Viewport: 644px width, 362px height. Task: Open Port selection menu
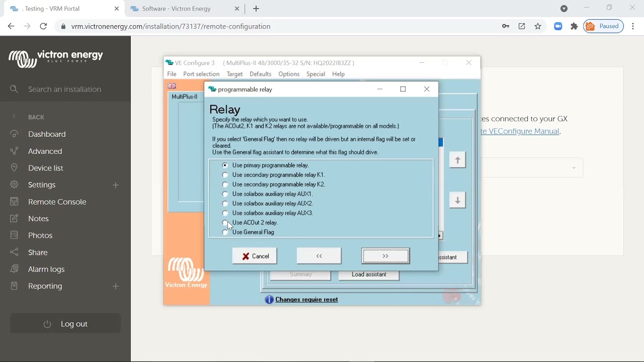tap(201, 74)
